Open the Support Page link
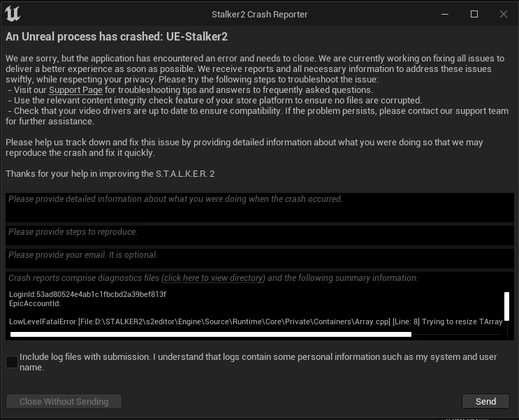This screenshot has height=420, width=519. pos(75,90)
